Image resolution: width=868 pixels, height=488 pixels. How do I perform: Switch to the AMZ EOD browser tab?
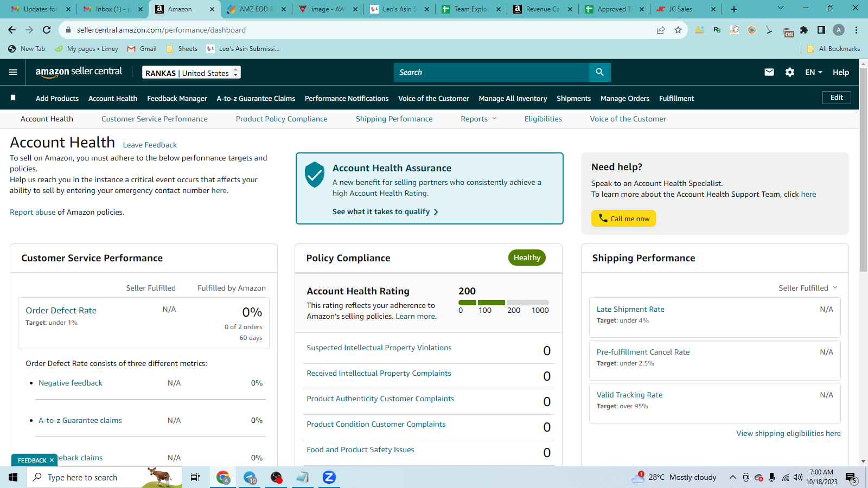click(x=256, y=9)
